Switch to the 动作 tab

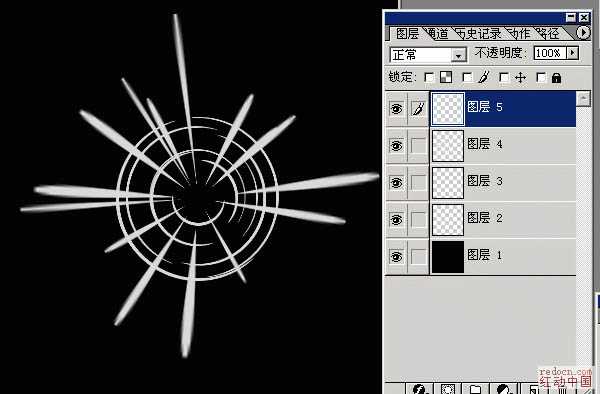(519, 34)
